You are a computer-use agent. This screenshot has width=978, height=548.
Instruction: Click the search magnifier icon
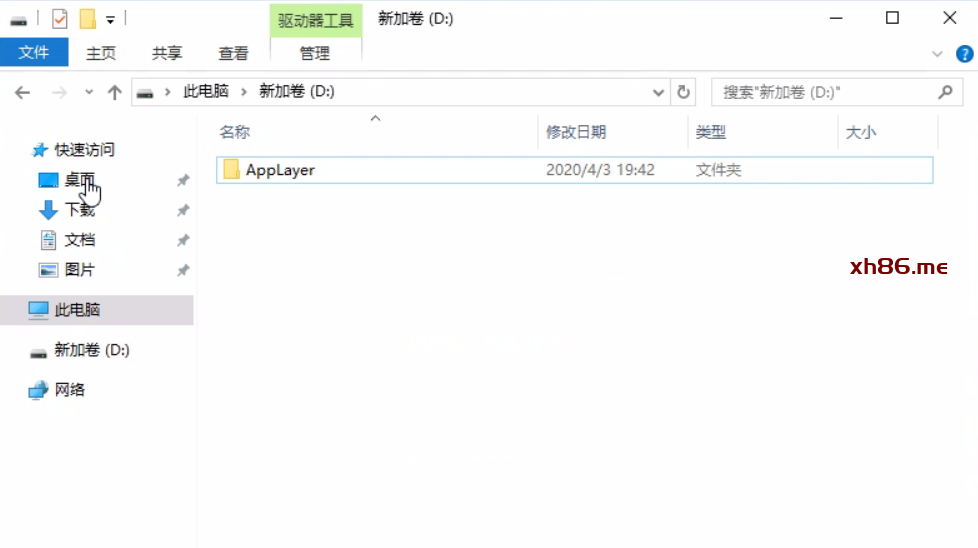(945, 92)
